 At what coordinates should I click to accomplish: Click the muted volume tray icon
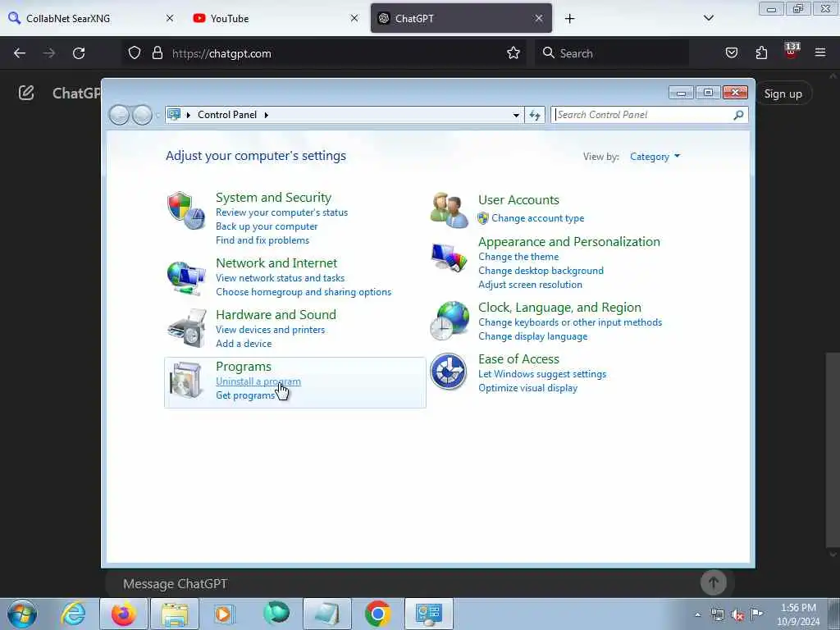tap(737, 615)
